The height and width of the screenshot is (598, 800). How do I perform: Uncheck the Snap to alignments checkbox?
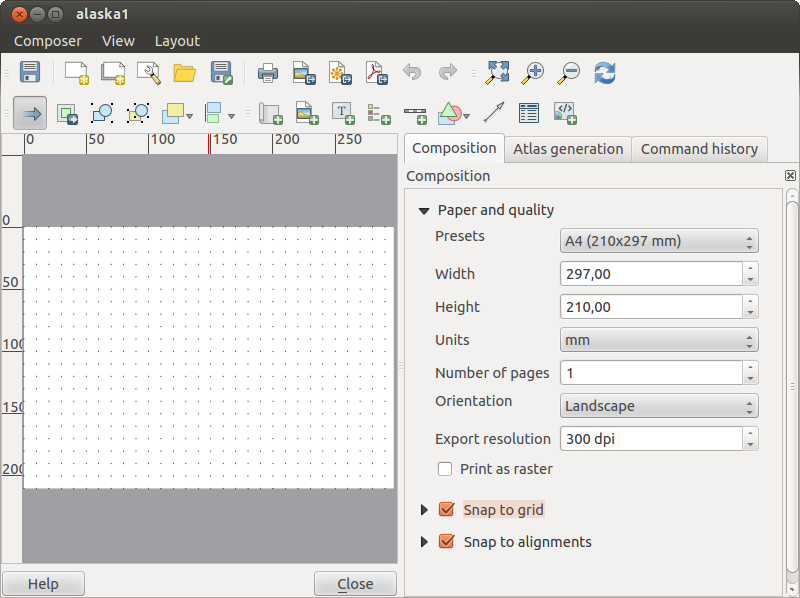click(x=447, y=542)
